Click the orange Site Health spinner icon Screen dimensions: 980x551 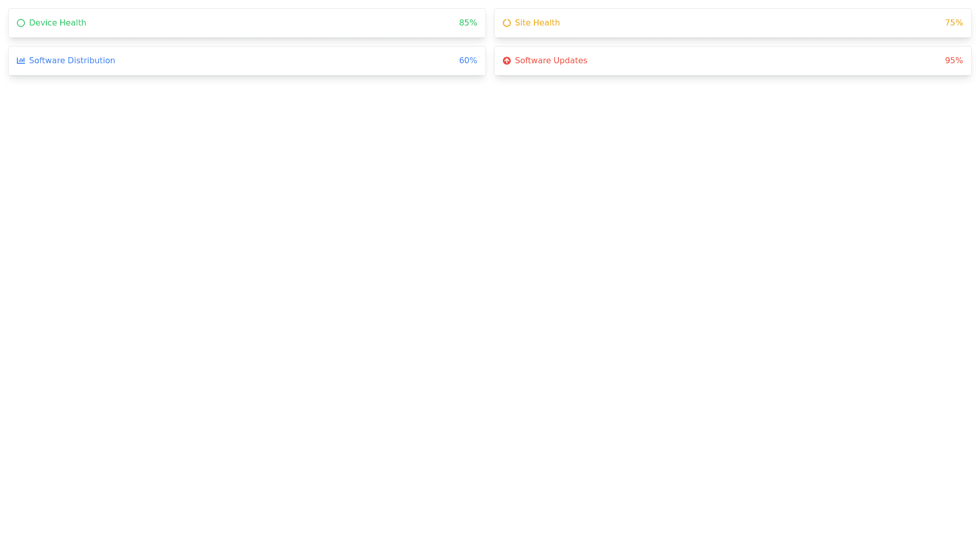[x=506, y=23]
